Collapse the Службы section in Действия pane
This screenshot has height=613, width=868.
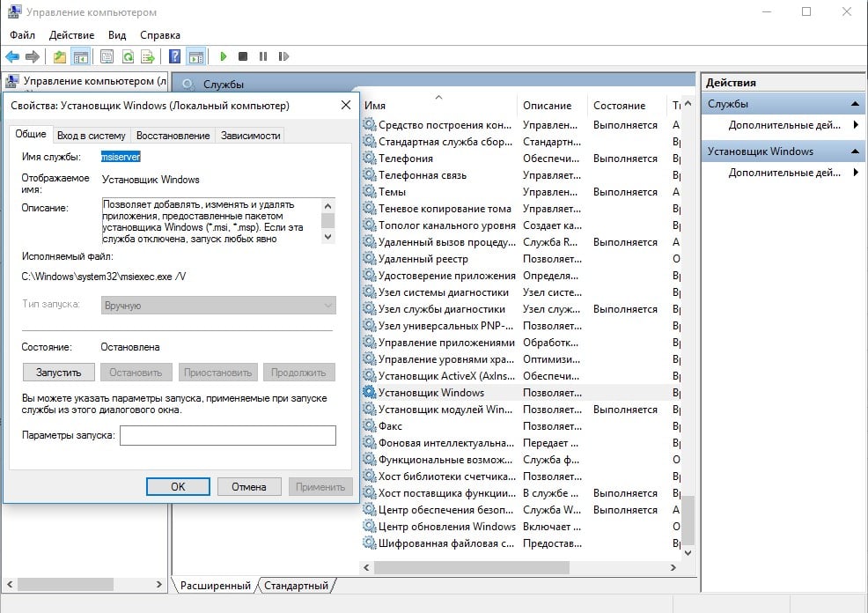[855, 104]
